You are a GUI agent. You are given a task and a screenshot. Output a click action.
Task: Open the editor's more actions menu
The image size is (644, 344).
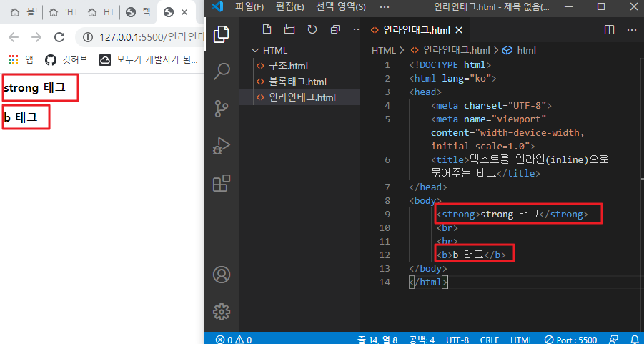tap(631, 29)
